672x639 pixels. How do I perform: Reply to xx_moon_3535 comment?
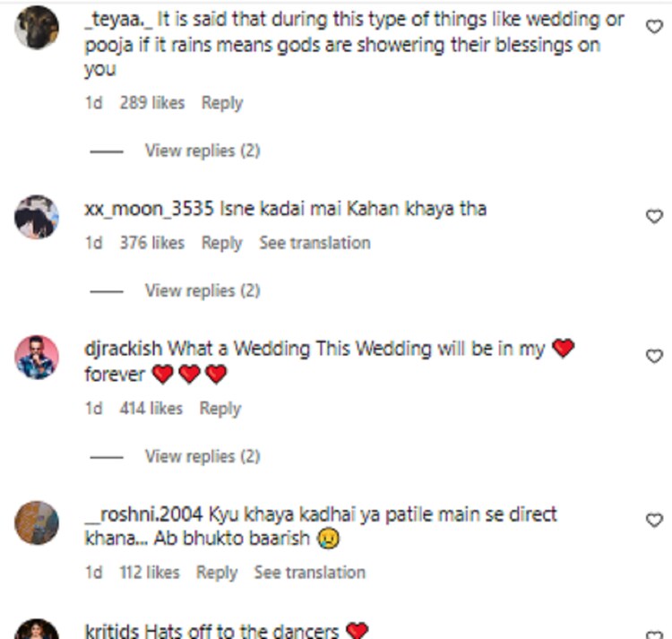221,243
